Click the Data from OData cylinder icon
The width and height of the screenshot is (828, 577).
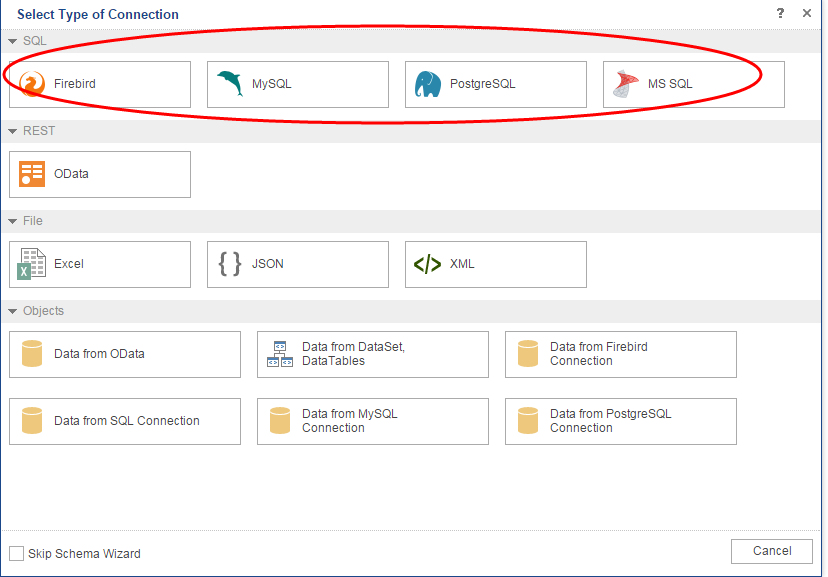click(32, 354)
